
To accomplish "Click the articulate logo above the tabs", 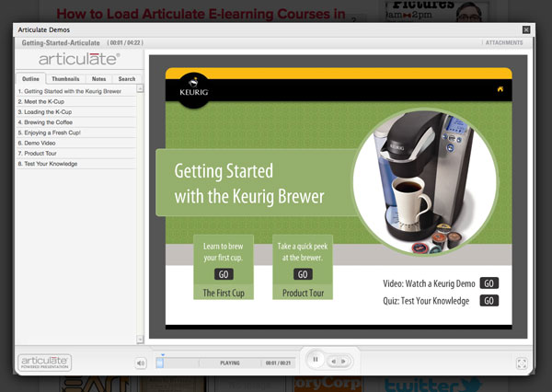I will tap(79, 59).
